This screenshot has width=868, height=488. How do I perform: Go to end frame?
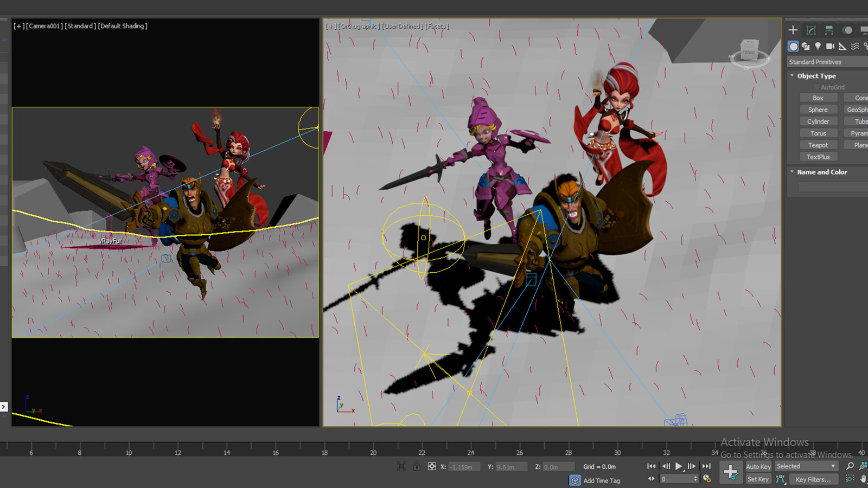706,466
